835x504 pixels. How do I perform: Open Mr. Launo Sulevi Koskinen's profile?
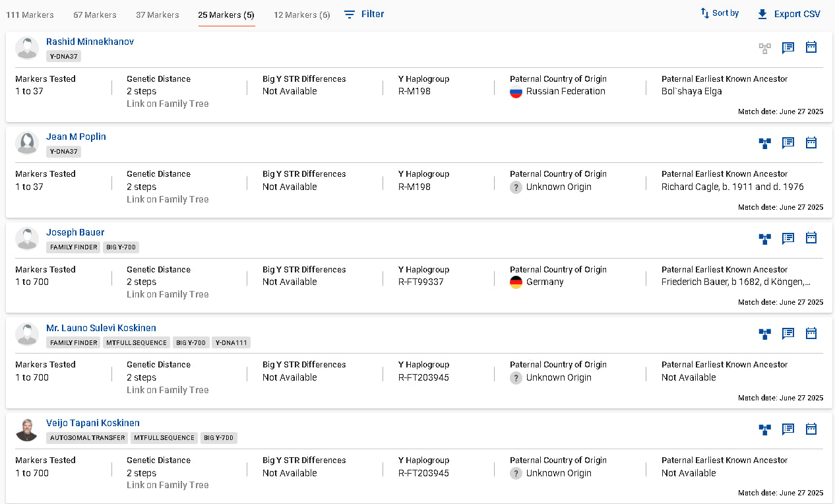click(x=101, y=328)
